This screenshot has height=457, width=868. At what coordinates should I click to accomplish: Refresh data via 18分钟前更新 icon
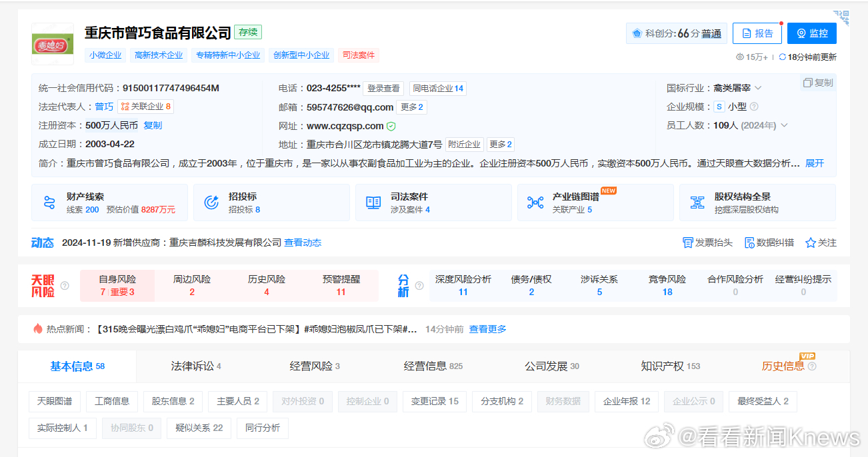coord(781,57)
